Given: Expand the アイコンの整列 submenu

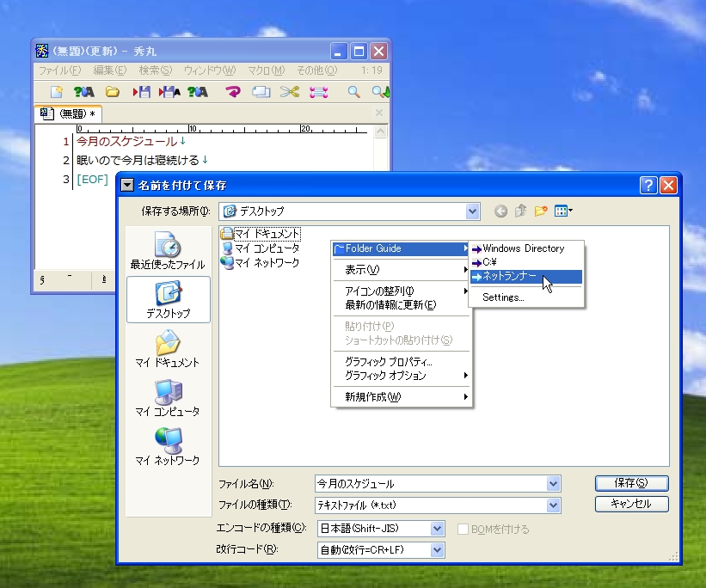Looking at the screenshot, I should (401, 291).
